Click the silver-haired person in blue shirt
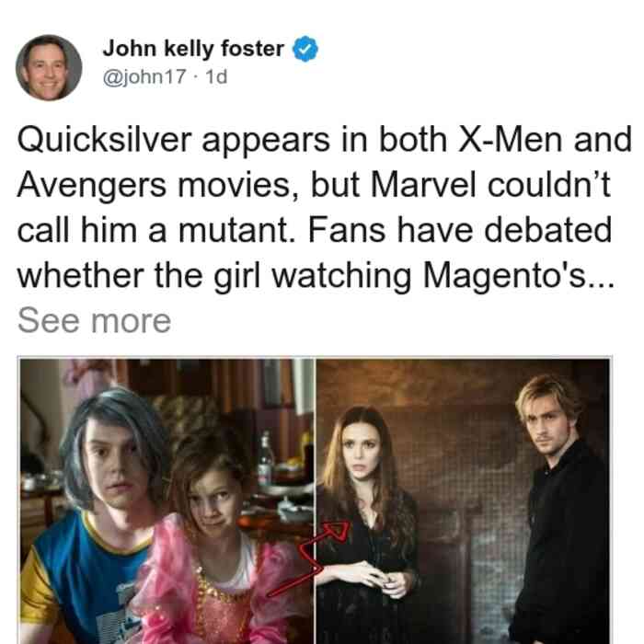 (x=95, y=517)
